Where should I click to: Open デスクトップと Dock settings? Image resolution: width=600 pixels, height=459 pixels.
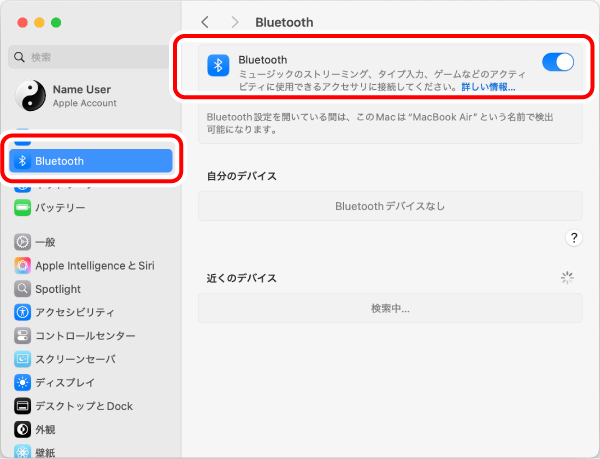coord(91,406)
